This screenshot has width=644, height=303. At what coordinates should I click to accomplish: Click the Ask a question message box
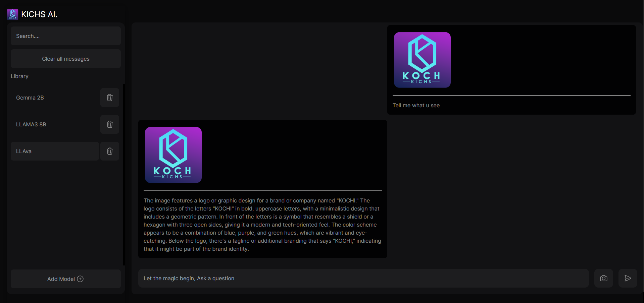(363, 278)
